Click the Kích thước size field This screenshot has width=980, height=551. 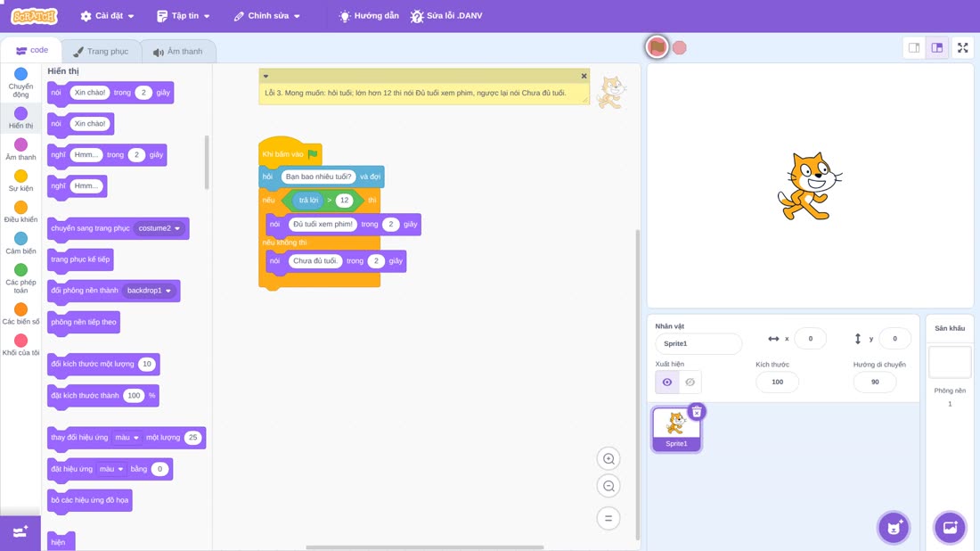coord(777,382)
